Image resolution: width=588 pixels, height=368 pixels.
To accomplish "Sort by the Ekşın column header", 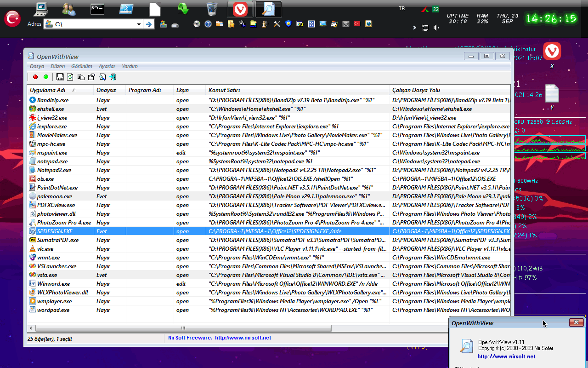I will click(x=190, y=90).
